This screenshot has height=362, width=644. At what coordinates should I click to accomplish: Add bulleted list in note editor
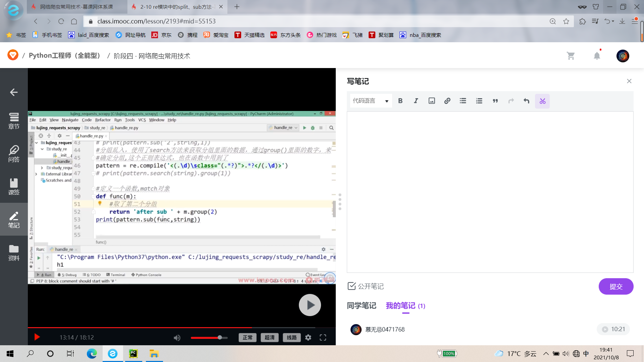coord(463,101)
